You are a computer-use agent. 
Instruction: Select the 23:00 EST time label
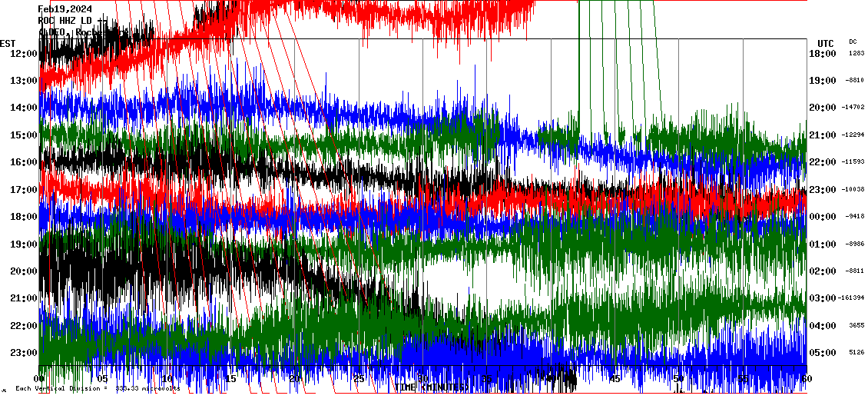click(22, 353)
